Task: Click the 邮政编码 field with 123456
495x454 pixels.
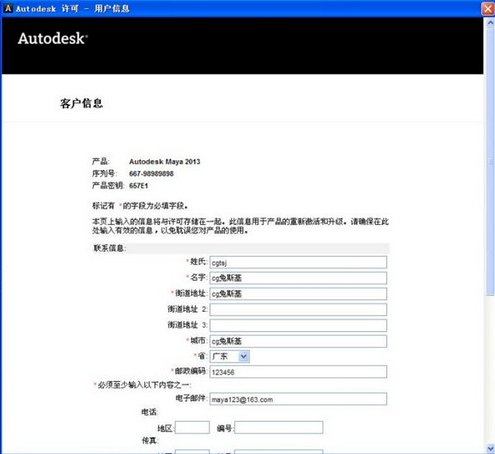Action: [x=298, y=372]
